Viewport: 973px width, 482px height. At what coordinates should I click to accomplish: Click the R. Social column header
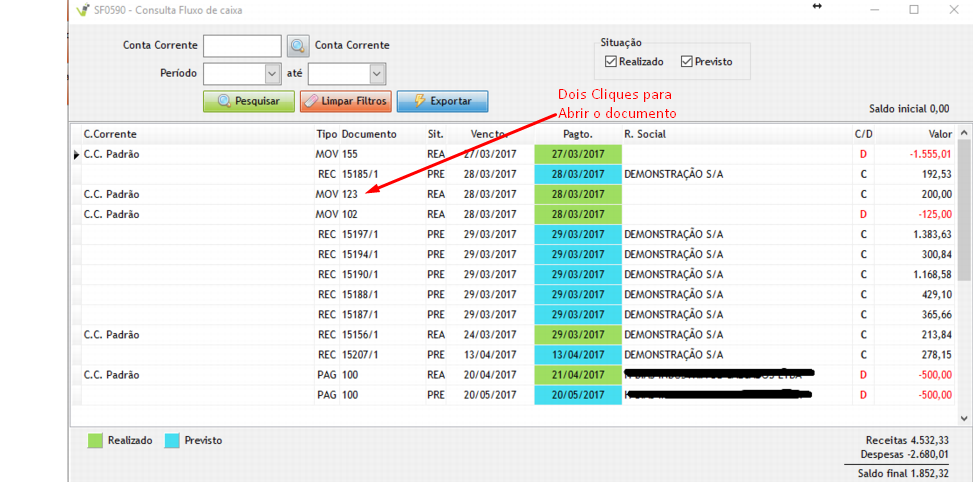[645, 134]
